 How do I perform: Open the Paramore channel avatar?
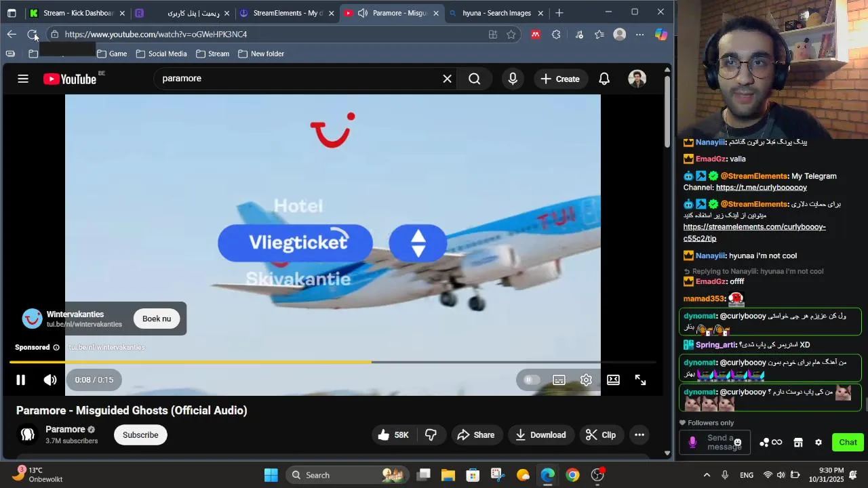point(28,434)
